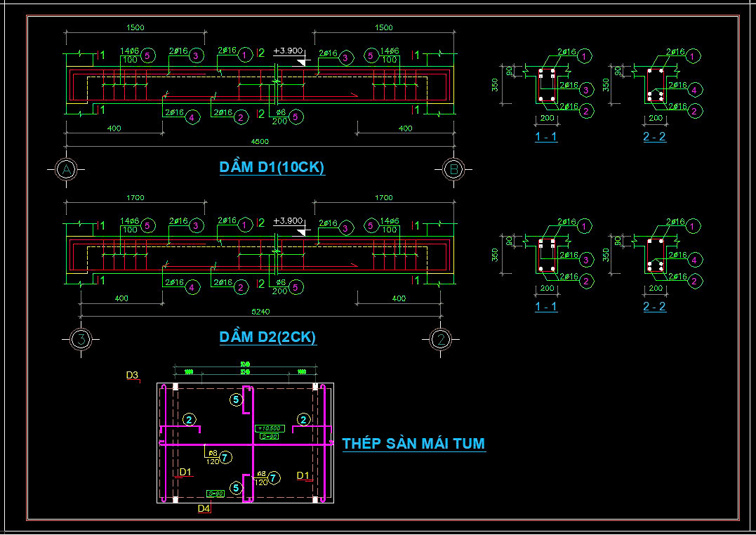The height and width of the screenshot is (535, 756).
Task: Select callout 5 in the slab plan top area
Action: coord(235,399)
